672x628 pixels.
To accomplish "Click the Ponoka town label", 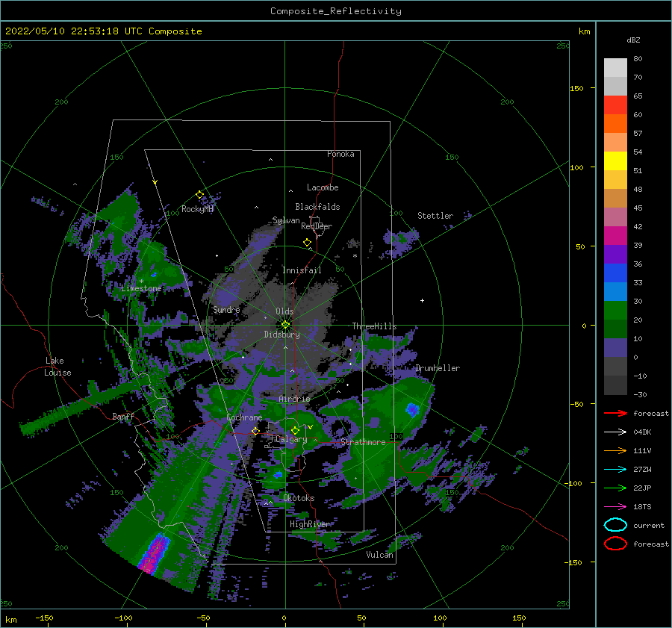I will click(x=340, y=154).
